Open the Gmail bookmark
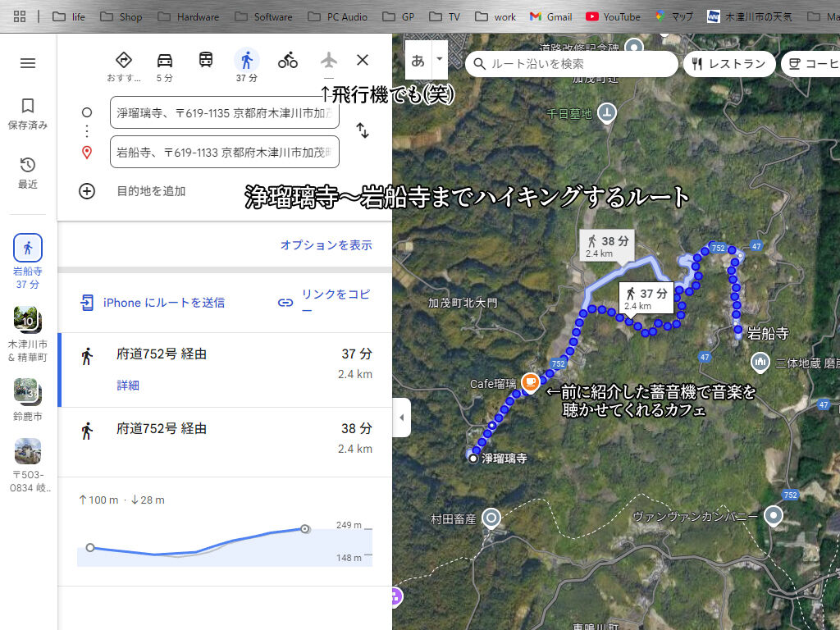 550,16
